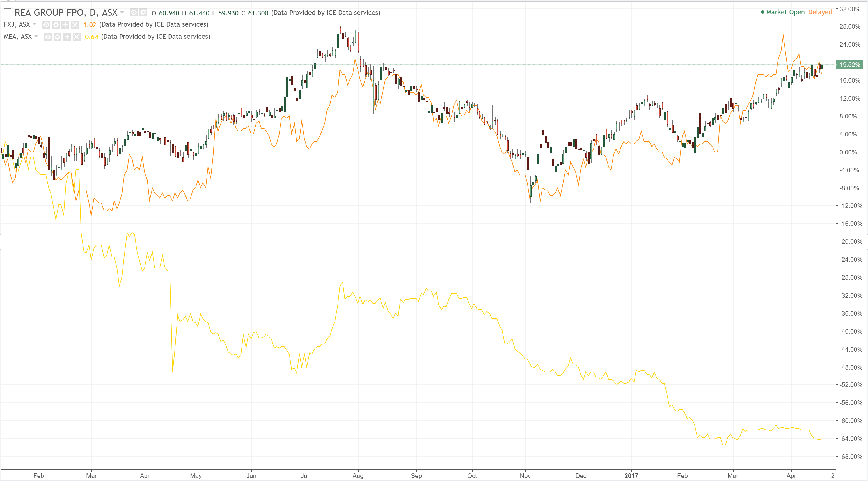The height and width of the screenshot is (481, 868).
Task: Hide MEA series using its eye icon
Action: tap(48, 37)
